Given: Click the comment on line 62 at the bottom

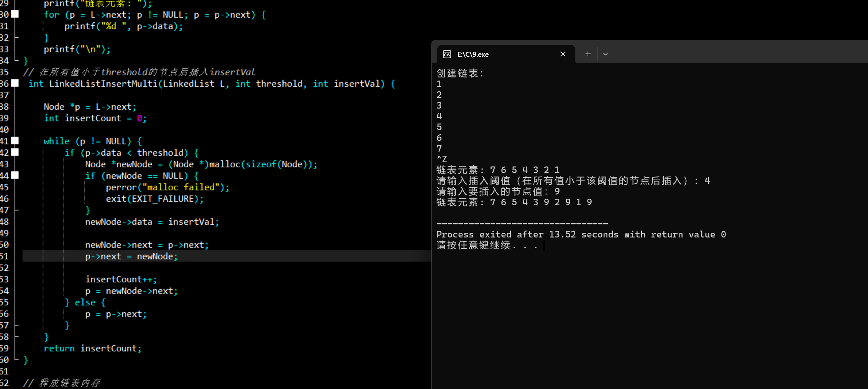Looking at the screenshot, I should click(62, 383).
